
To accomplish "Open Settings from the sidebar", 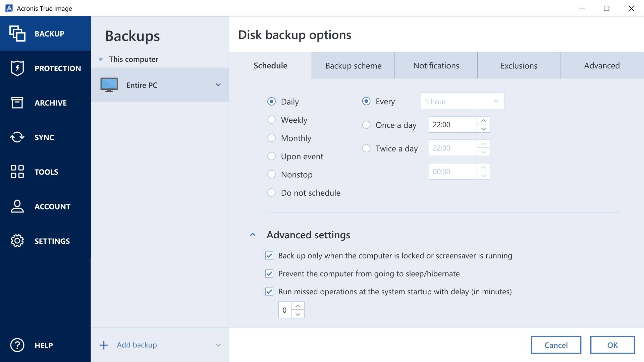I will pyautogui.click(x=45, y=241).
